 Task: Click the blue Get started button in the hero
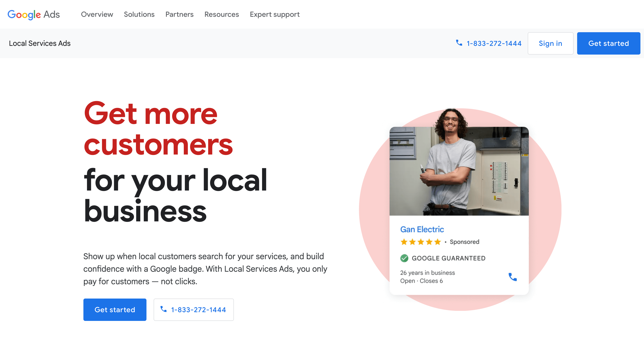tap(115, 309)
